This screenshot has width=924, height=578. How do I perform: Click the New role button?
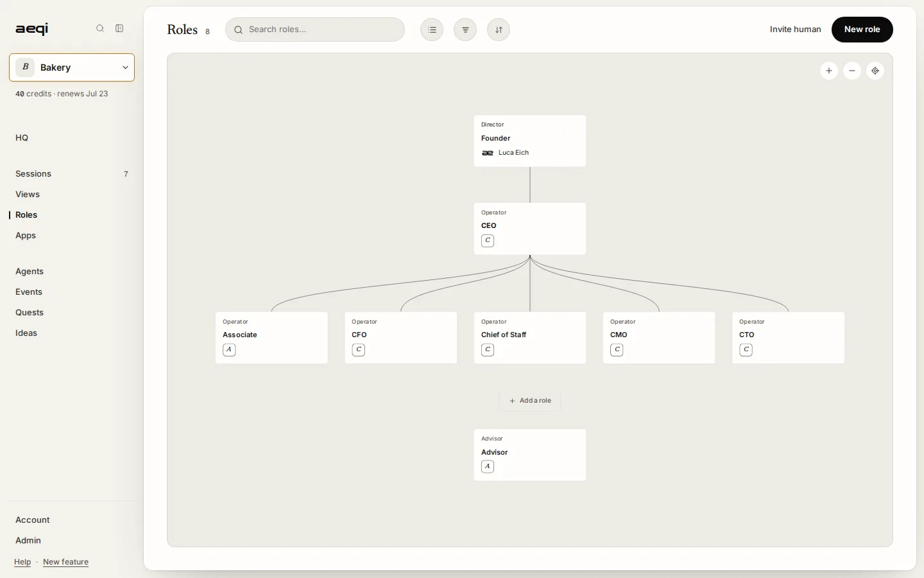(x=862, y=30)
